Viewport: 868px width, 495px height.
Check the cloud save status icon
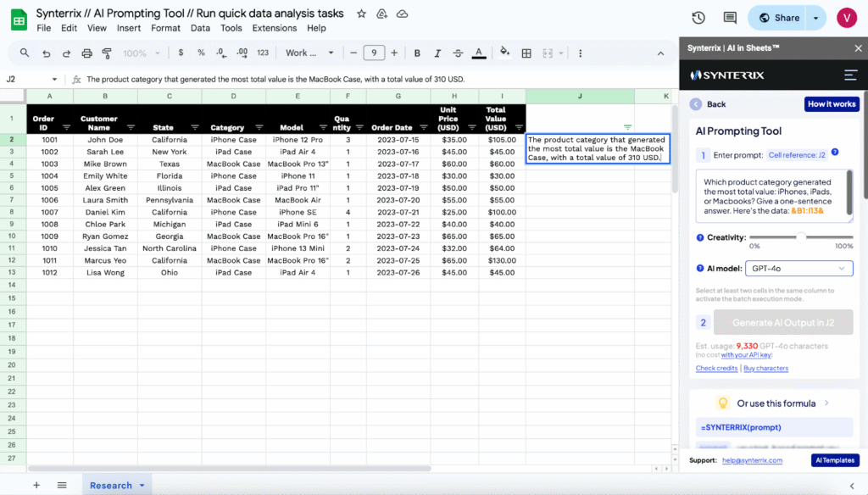coord(403,14)
